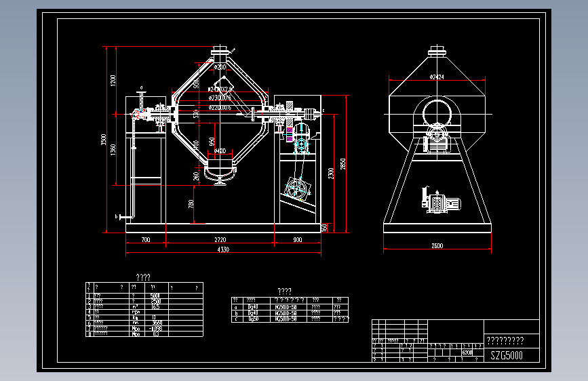This screenshot has height=381, width=588.
Task: Click the 2500 value in parameter table
Action: click(x=155, y=301)
